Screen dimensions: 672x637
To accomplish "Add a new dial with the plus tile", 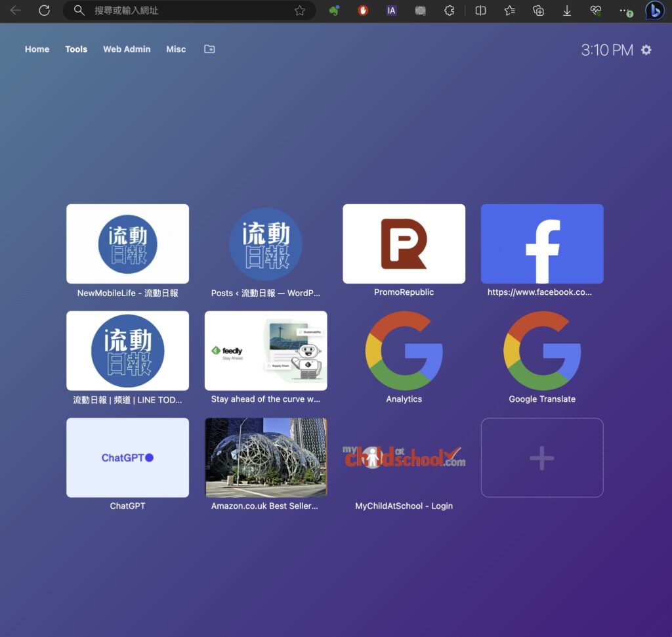I will 542,458.
